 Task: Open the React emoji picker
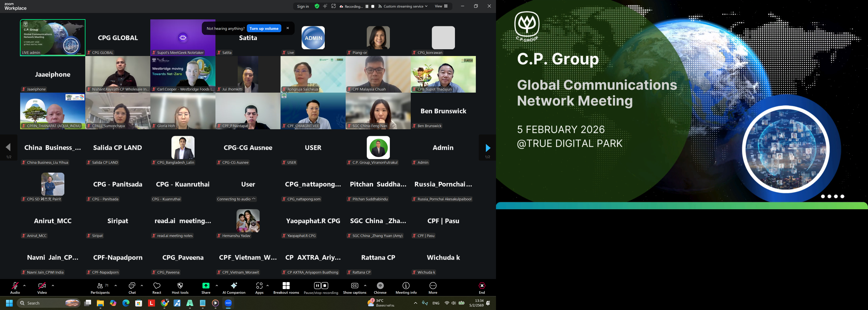(157, 288)
